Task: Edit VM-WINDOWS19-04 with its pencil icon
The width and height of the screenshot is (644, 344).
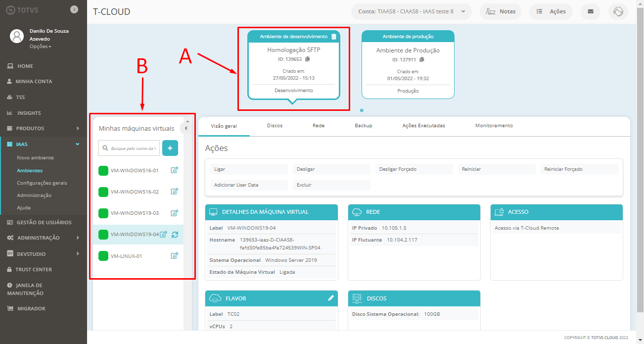Action: pos(163,235)
